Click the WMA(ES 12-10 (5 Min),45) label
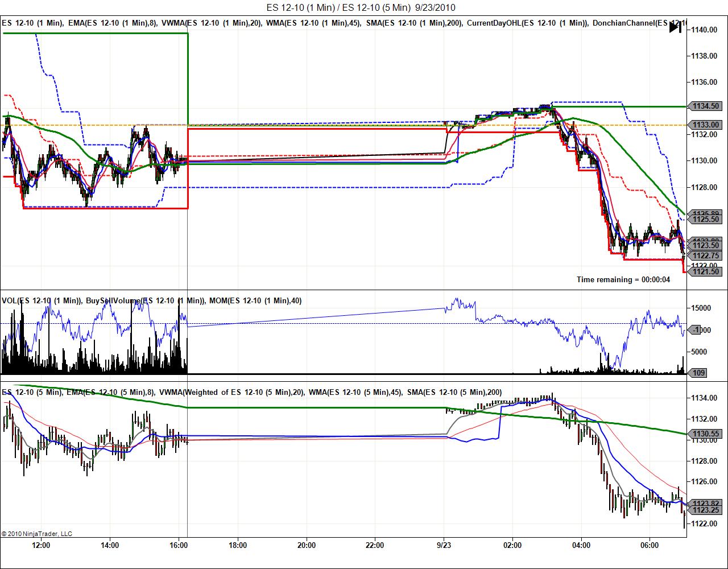 (x=355, y=392)
